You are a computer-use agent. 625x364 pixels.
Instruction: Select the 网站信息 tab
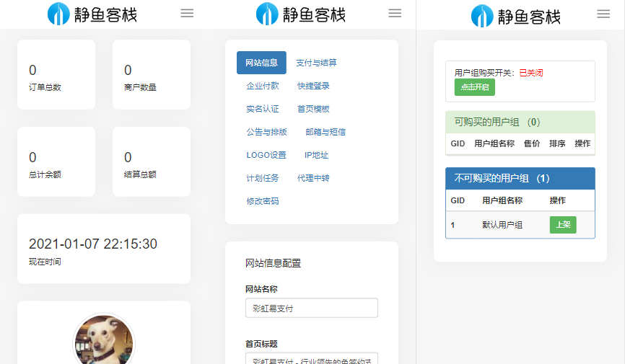tap(261, 63)
